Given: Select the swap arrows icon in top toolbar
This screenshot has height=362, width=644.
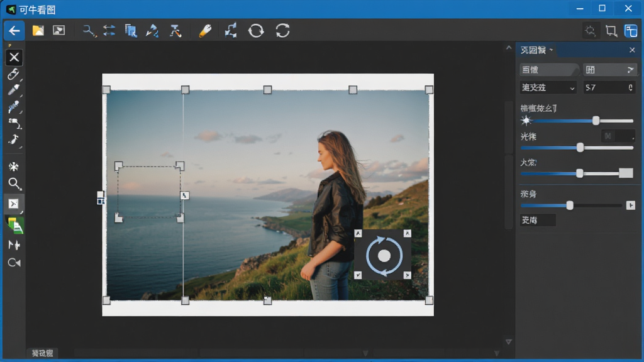Looking at the screenshot, I should [109, 30].
